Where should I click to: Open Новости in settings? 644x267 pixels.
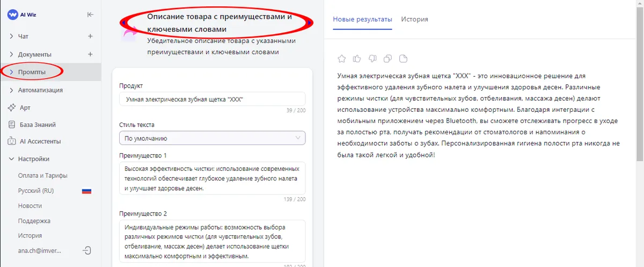[30, 206]
